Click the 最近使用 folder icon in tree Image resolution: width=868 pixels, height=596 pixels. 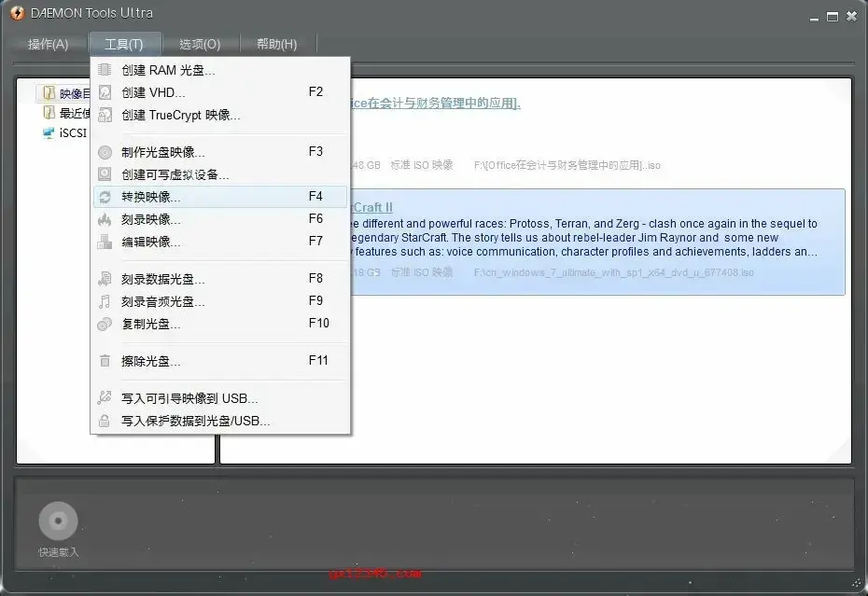[x=49, y=113]
